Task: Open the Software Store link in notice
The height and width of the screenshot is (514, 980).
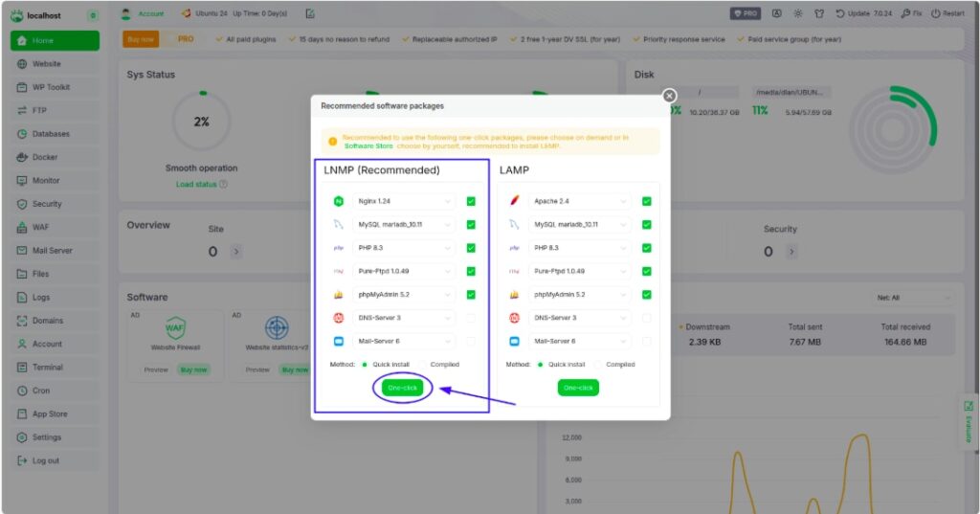Action: pos(368,146)
